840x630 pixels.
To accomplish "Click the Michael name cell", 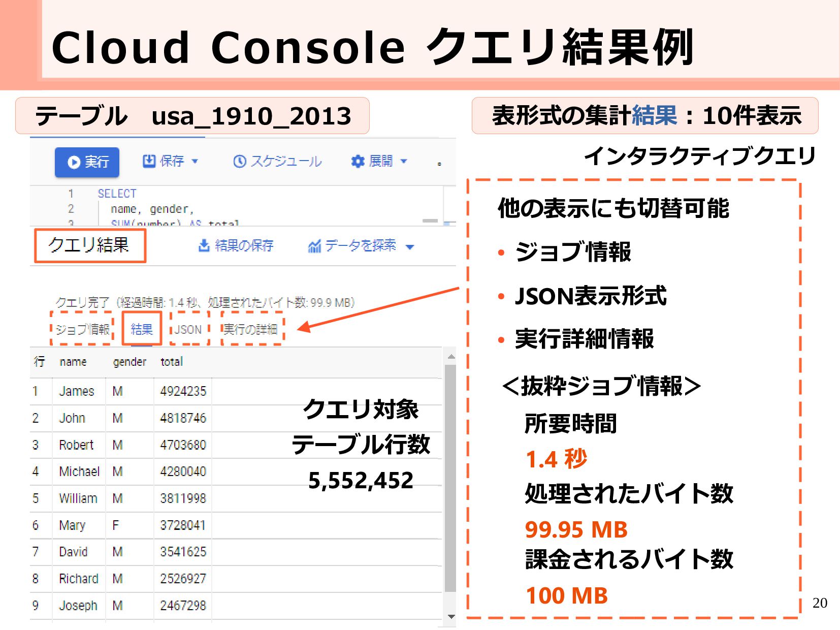I will [79, 471].
